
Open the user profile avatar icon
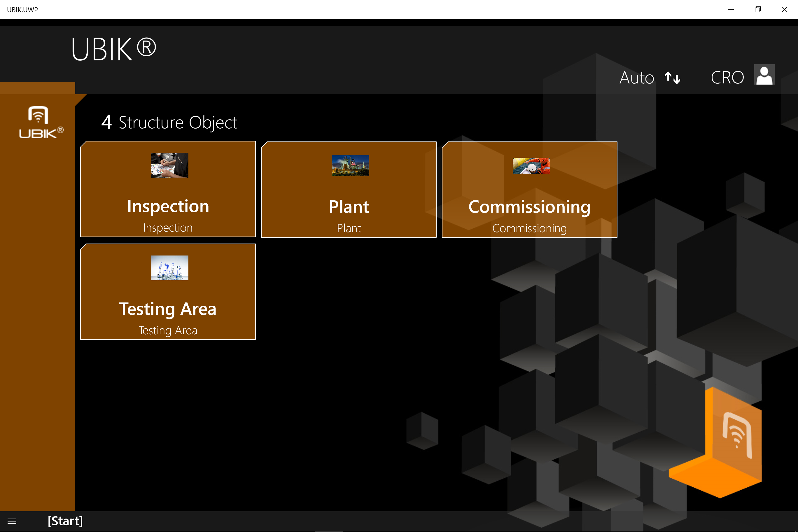764,75
